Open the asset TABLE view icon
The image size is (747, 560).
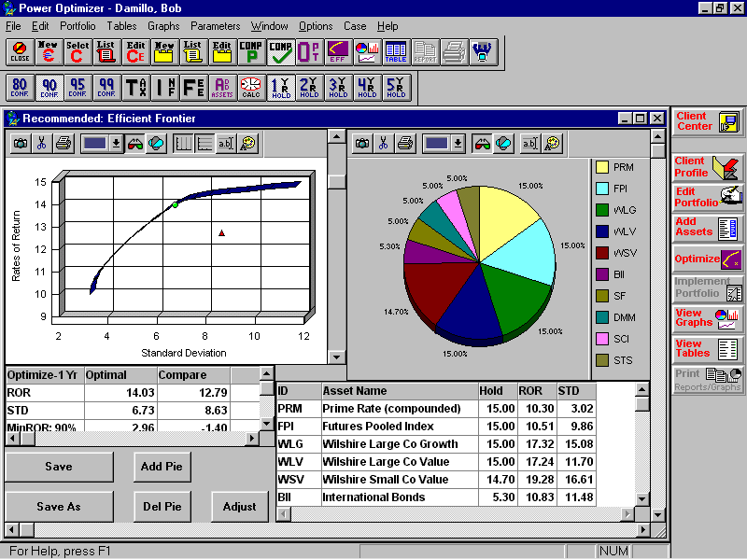click(395, 52)
